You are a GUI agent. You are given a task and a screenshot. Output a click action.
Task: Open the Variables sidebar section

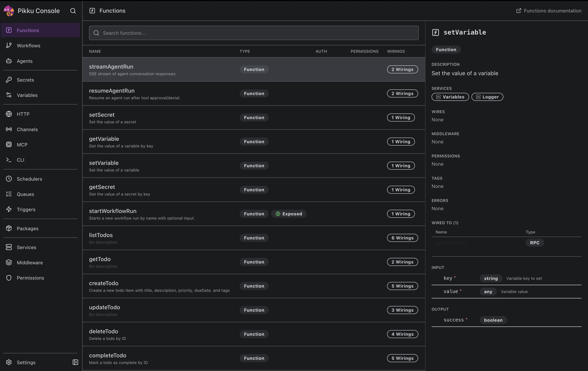27,95
